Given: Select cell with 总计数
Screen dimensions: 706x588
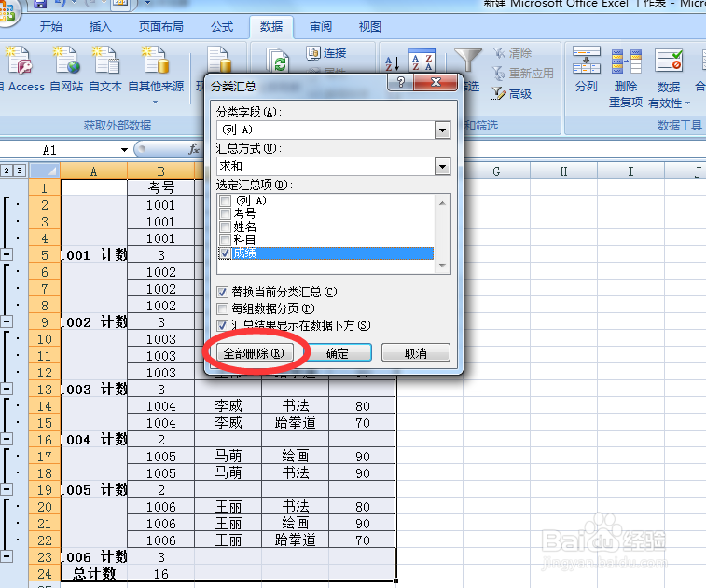Looking at the screenshot, I should (x=94, y=574).
